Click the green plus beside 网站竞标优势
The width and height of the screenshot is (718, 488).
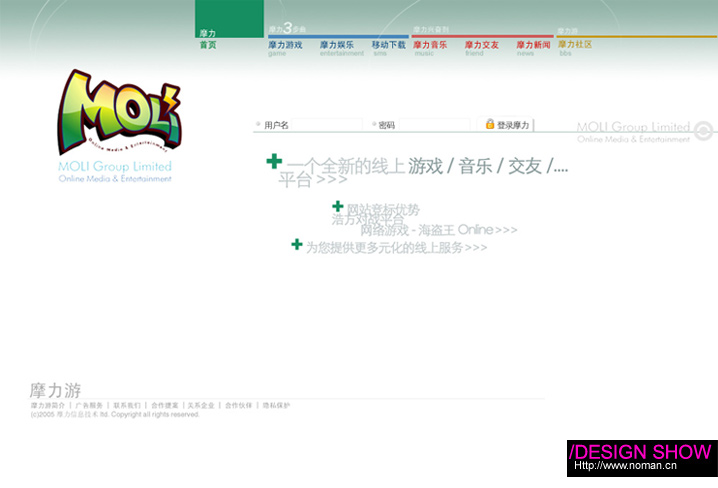[338, 207]
